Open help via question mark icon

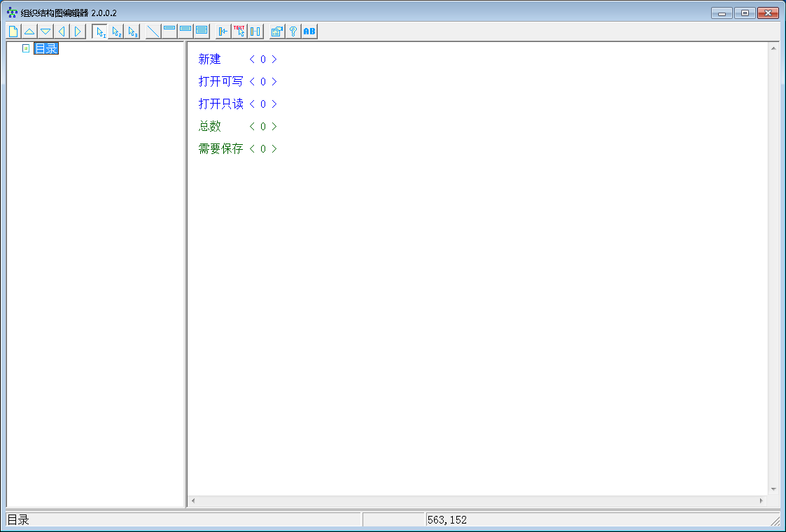tap(293, 31)
